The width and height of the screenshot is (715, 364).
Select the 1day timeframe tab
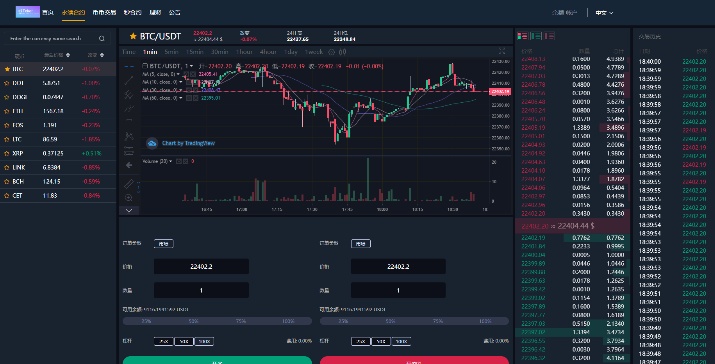tap(290, 52)
